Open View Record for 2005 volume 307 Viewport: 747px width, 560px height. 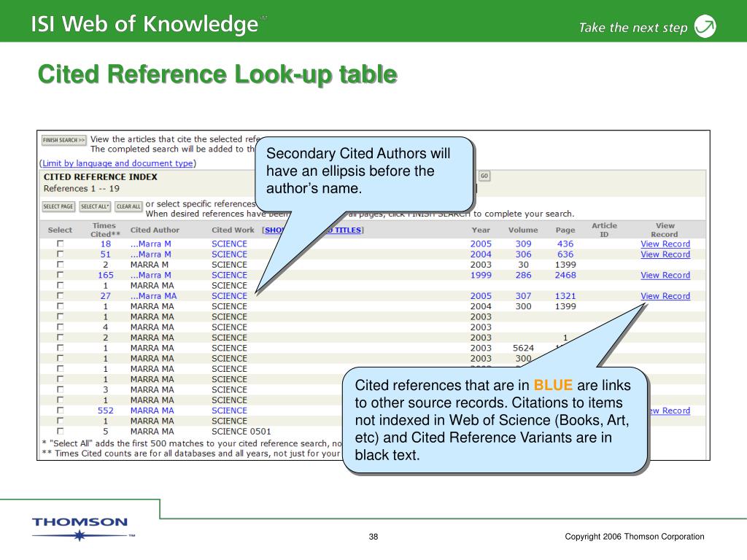click(665, 296)
